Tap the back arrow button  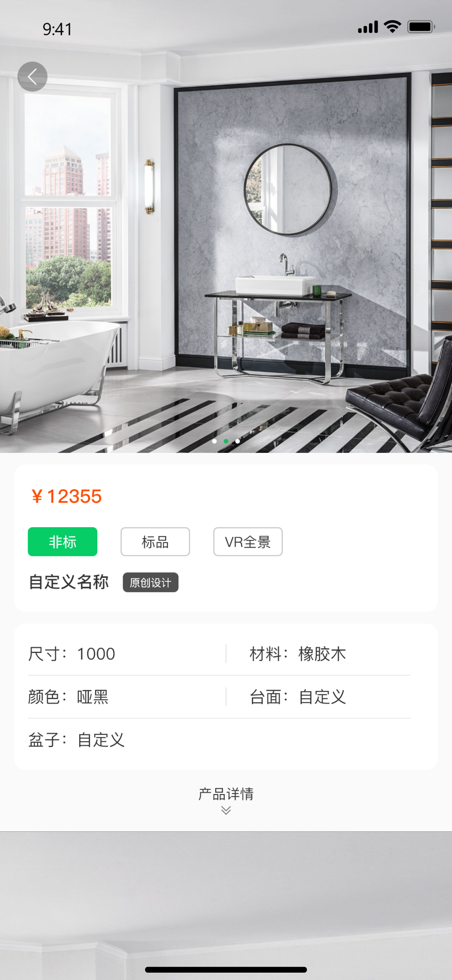pos(32,76)
